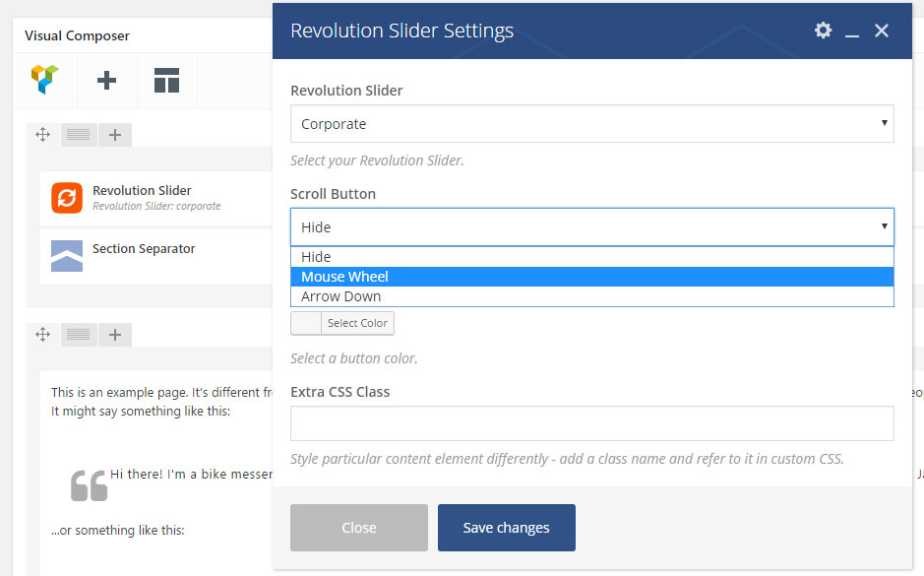Click the Section Separator element icon
This screenshot has height=576, width=924.
point(66,255)
